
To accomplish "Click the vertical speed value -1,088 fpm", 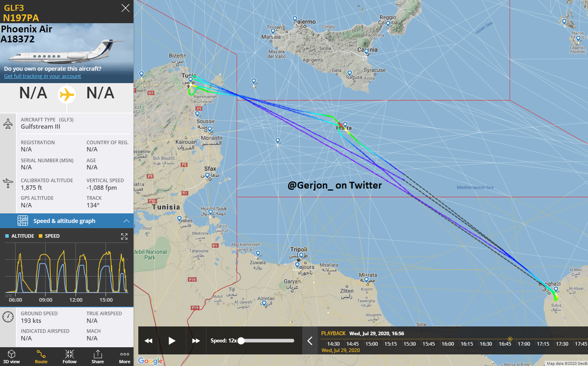I will pos(102,188).
